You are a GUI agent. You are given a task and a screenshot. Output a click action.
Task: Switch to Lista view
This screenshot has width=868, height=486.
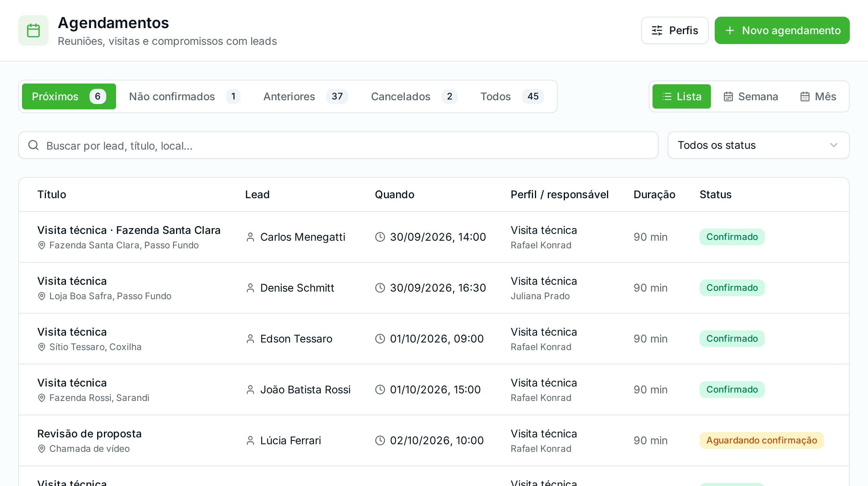[682, 96]
